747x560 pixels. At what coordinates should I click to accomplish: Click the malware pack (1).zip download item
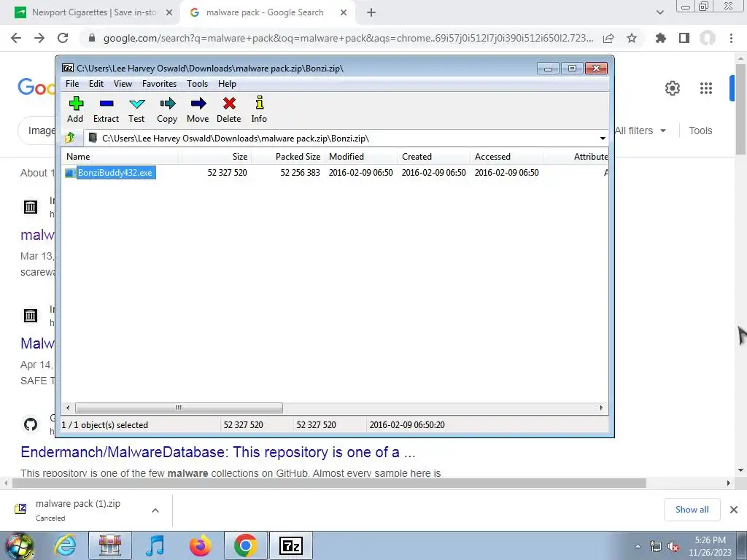pos(79,510)
